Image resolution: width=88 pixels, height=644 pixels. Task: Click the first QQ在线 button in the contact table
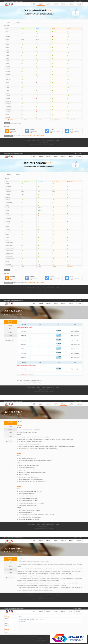(59, 330)
